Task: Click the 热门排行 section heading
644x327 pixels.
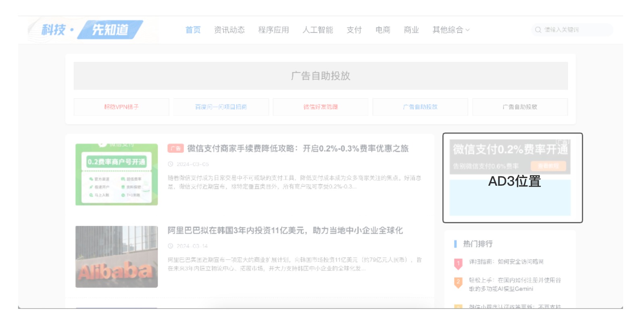Action: point(477,244)
